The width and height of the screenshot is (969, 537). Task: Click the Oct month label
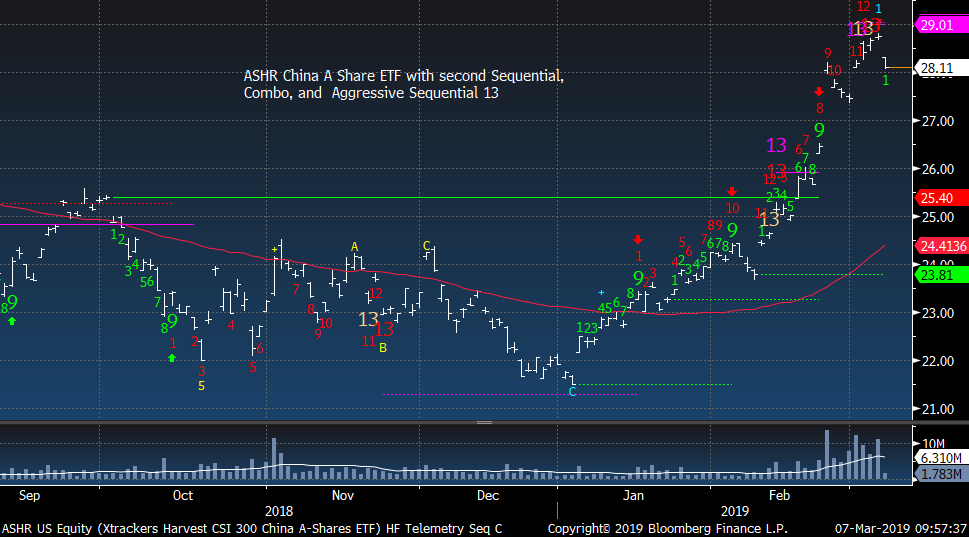coord(183,496)
